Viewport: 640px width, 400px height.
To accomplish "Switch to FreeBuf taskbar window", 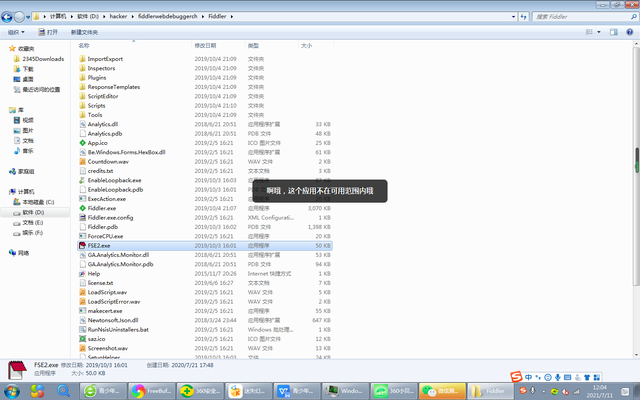I will coord(151,391).
